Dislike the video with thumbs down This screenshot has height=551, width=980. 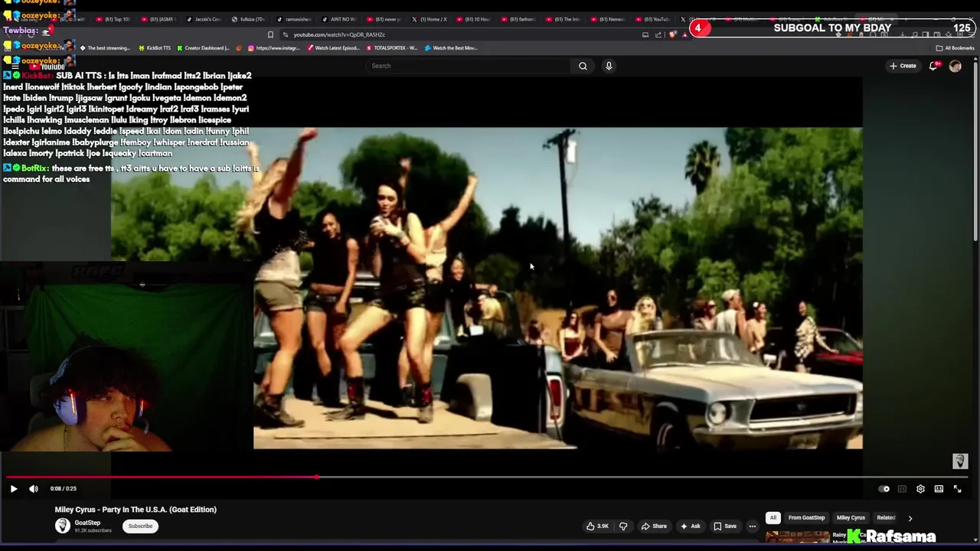pyautogui.click(x=623, y=526)
